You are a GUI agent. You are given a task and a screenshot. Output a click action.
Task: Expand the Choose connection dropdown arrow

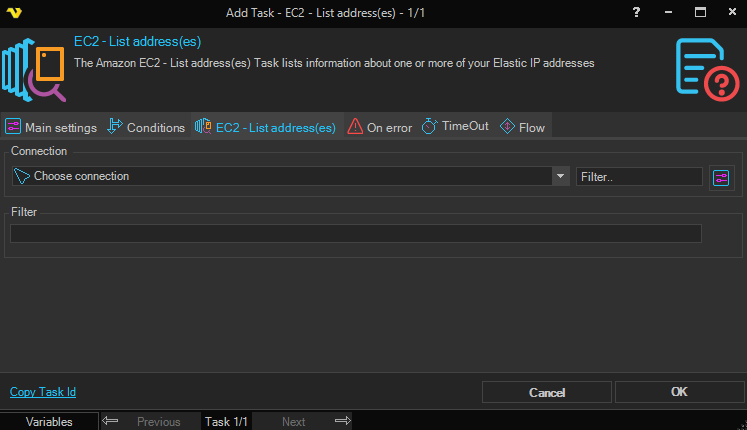coord(560,176)
